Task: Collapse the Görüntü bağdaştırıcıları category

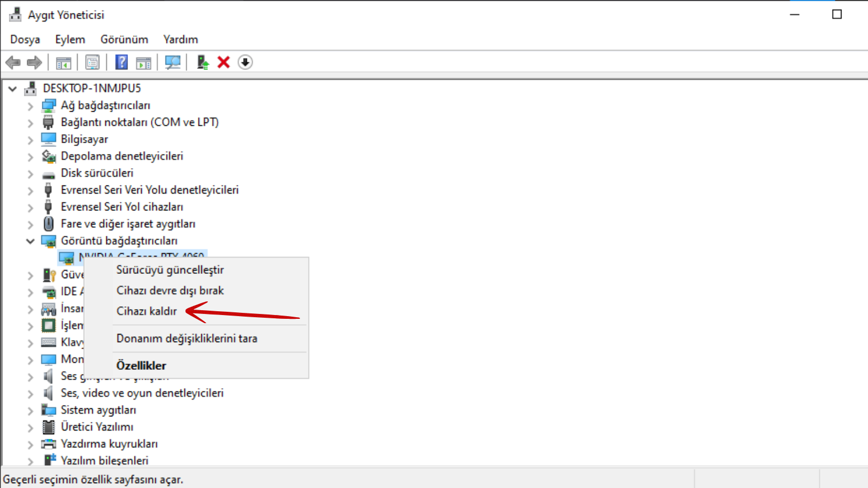Action: pos(30,241)
